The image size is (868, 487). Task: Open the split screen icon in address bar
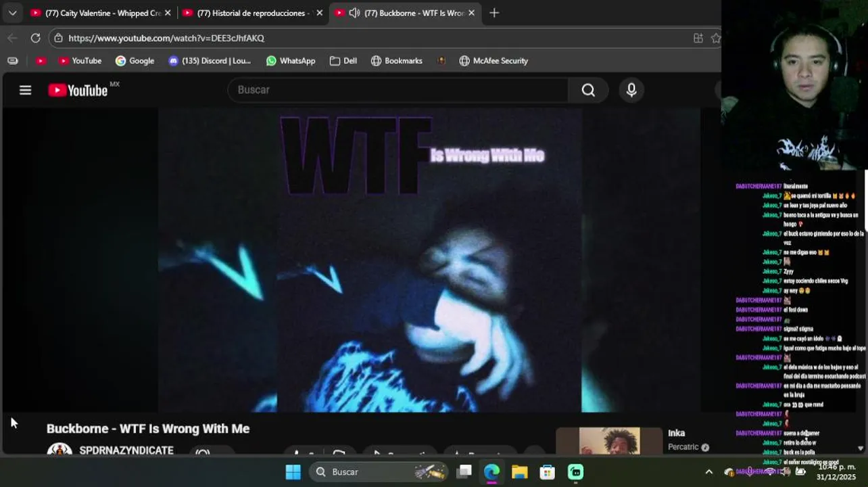[698, 38]
